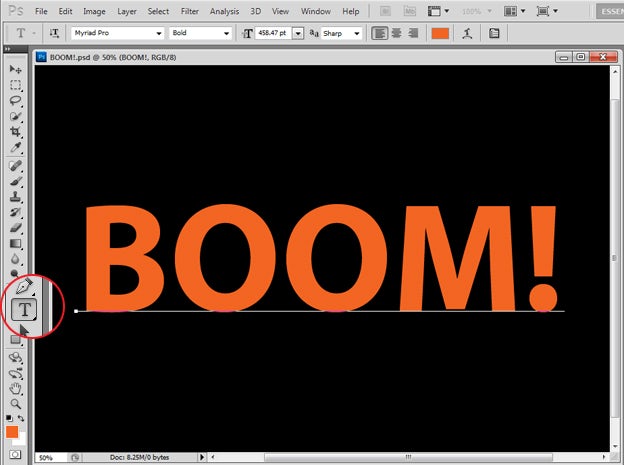Select the Hand tool
This screenshot has height=465, width=624.
[x=15, y=388]
